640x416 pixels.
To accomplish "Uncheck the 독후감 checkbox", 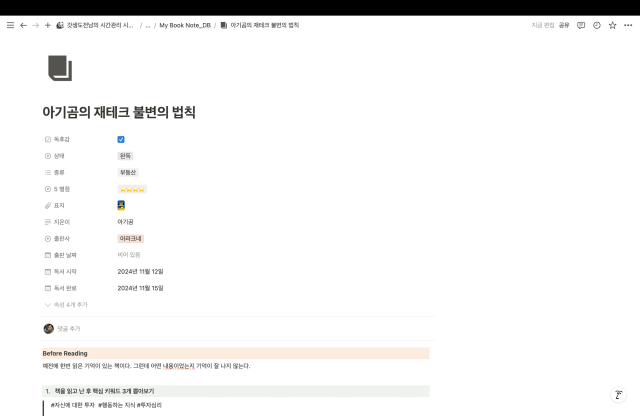I will pyautogui.click(x=121, y=140).
